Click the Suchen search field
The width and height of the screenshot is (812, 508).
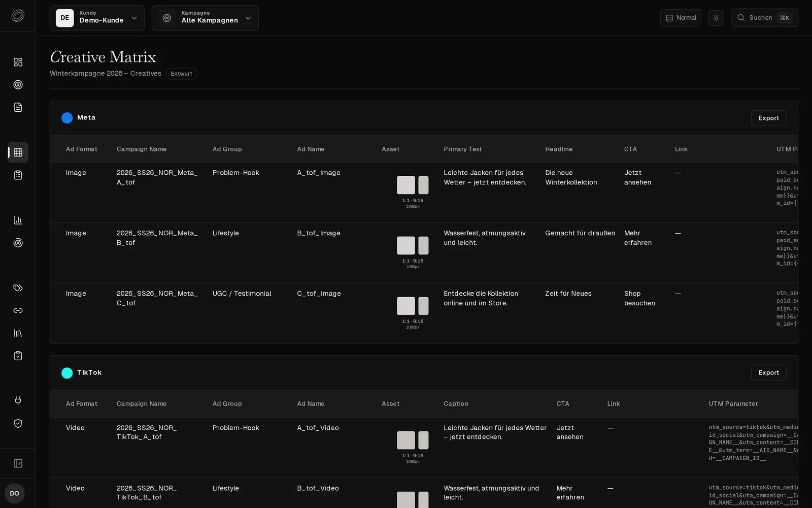764,18
